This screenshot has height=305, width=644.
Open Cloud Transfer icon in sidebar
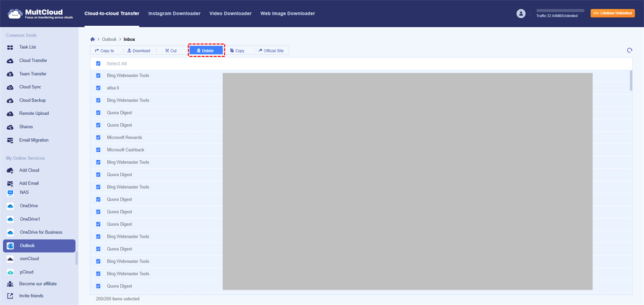click(10, 61)
